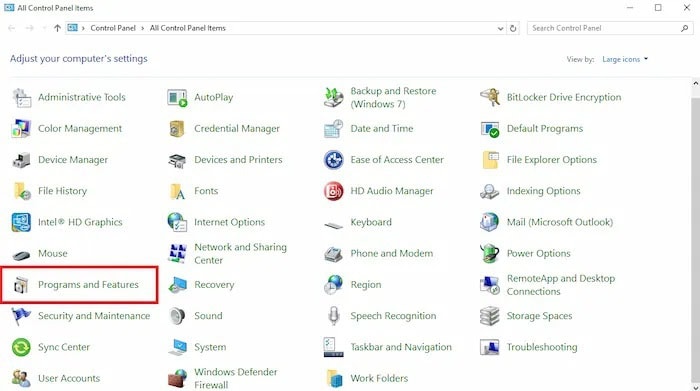Open Taskbar and Navigation icon
Viewport: 700px width, 391px height.
pos(333,347)
